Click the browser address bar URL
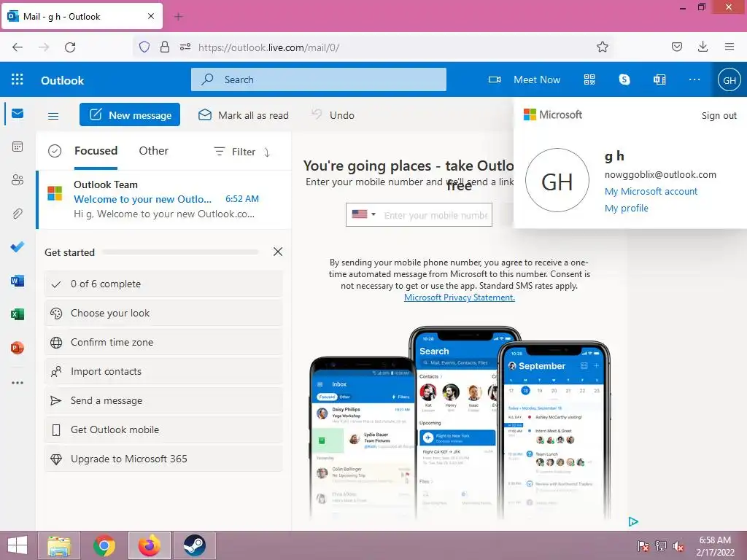Viewport: 747px width, 560px height. (268, 47)
